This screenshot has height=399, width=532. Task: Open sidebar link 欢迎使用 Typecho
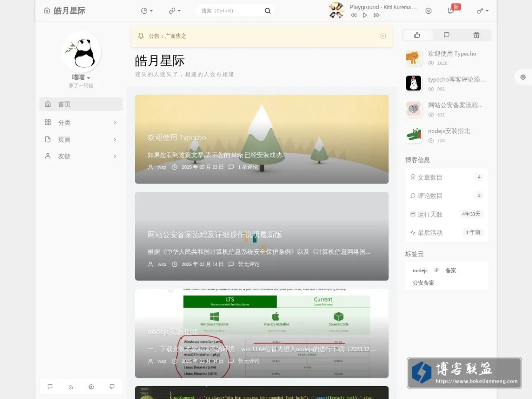(x=452, y=54)
